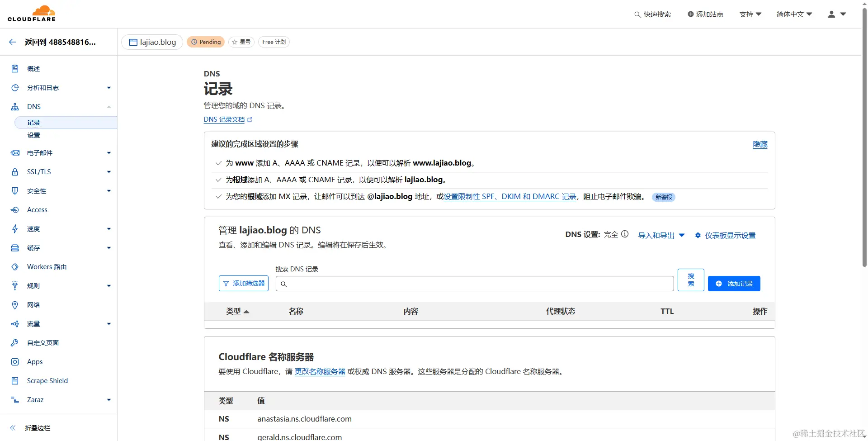Click the 缓存 storage icon

(15, 248)
